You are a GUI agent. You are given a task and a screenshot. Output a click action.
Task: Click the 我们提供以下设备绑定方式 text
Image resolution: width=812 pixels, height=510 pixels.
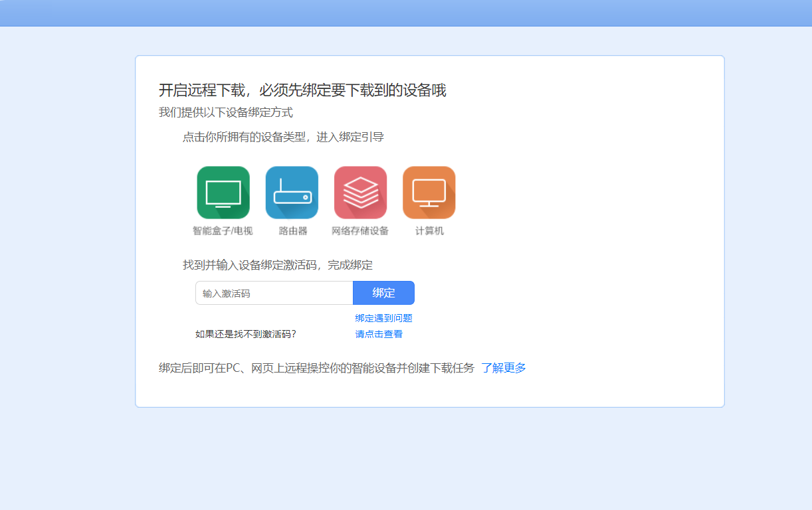pos(226,112)
